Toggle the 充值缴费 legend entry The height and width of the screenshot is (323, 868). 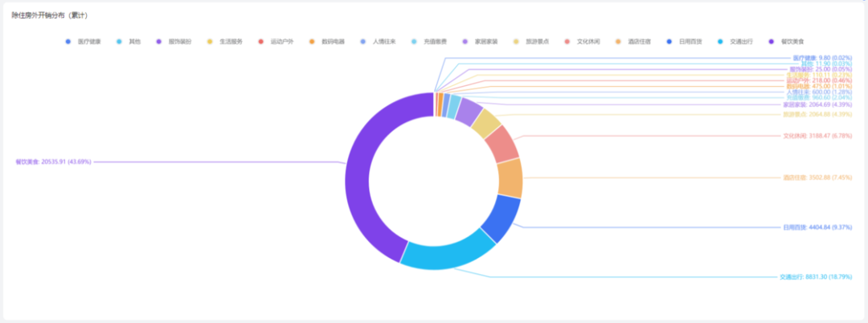428,42
